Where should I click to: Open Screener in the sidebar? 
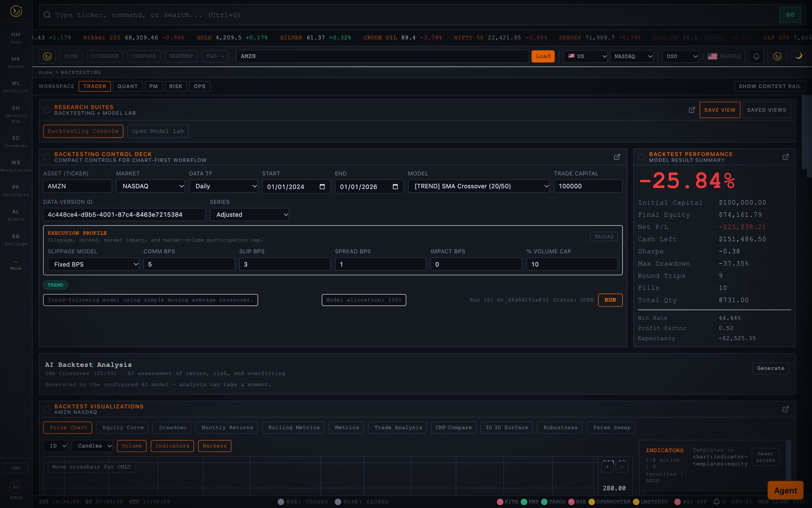16,142
